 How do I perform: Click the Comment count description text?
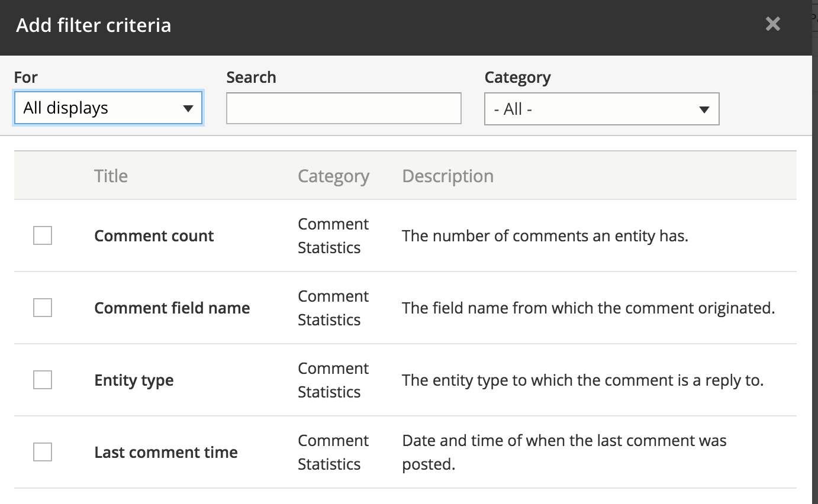(545, 236)
